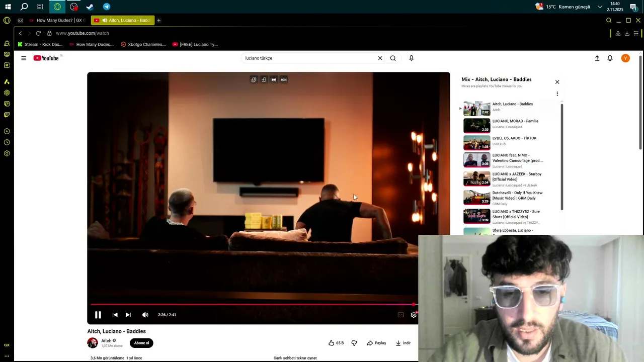Click the address bar URL youtube.com/watch
This screenshot has height=362, width=644.
83,33
